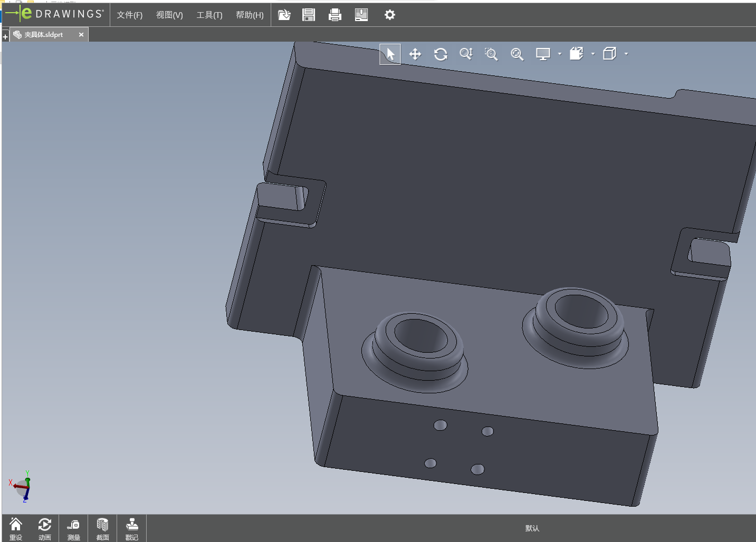Click the Animate icon
Viewport: 756px width, 542px height.
pos(45,529)
